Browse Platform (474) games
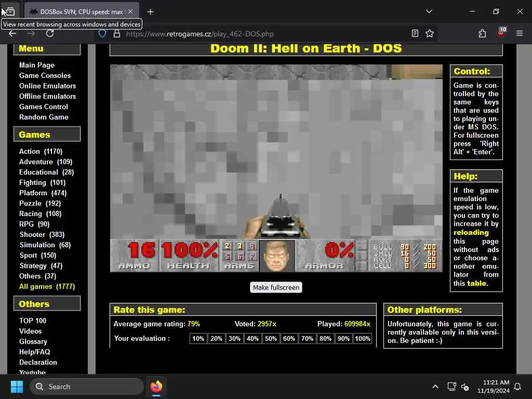 coord(43,193)
